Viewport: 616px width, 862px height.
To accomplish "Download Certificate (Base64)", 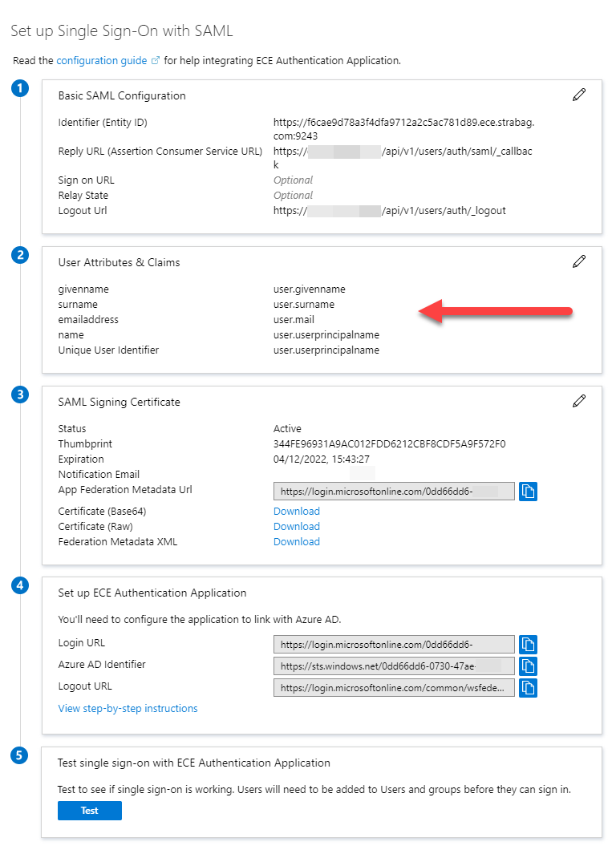I will coord(297,512).
